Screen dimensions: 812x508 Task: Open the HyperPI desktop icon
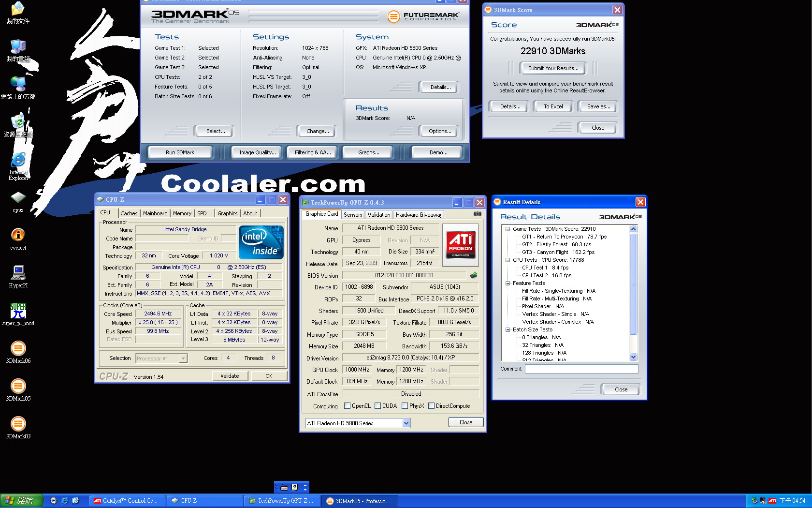click(18, 273)
